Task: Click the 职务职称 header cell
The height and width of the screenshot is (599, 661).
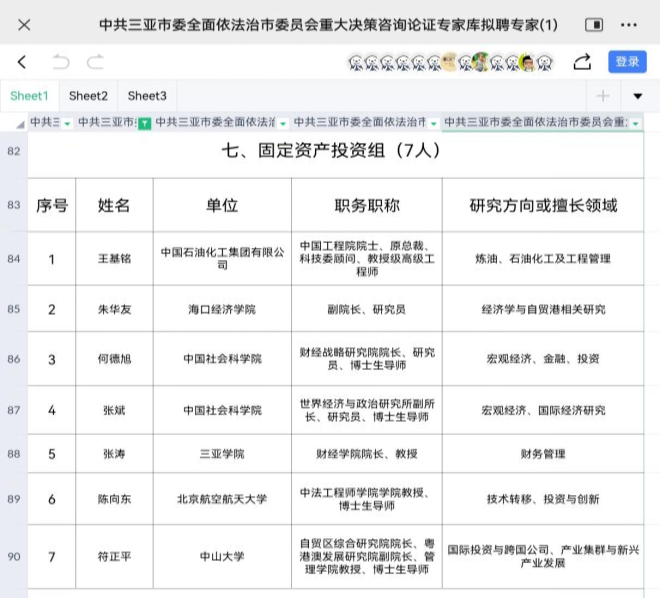Action: coord(367,205)
